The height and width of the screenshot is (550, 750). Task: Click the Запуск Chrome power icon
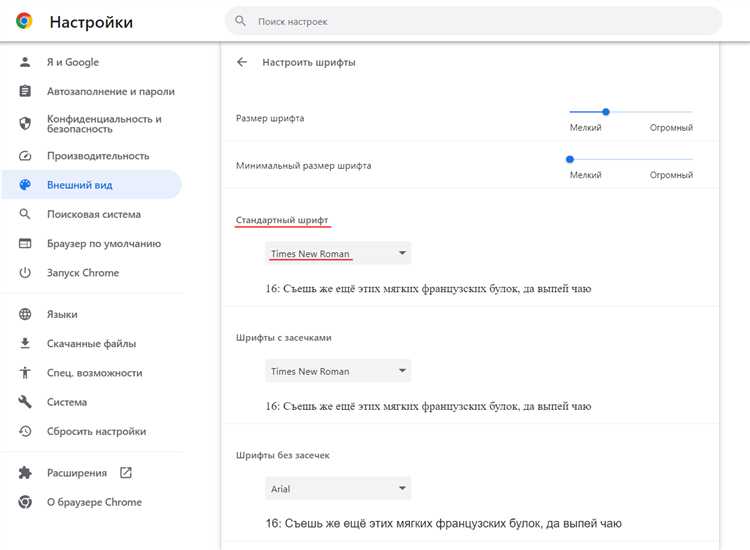tap(26, 273)
